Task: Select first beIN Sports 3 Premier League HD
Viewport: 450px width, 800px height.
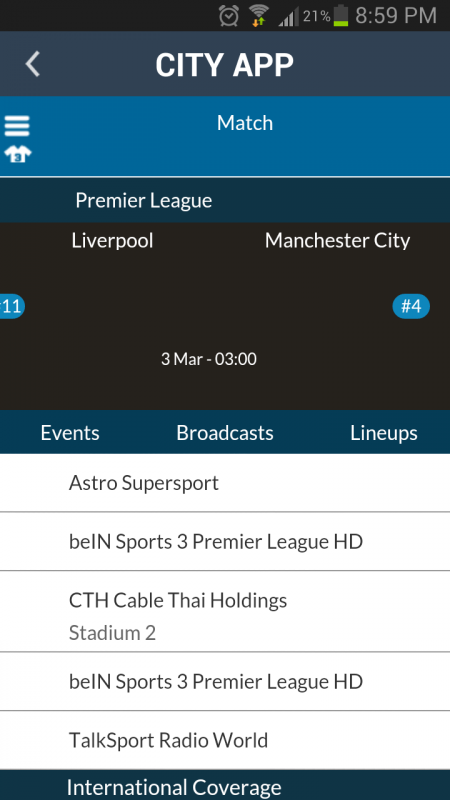Action: 225,541
